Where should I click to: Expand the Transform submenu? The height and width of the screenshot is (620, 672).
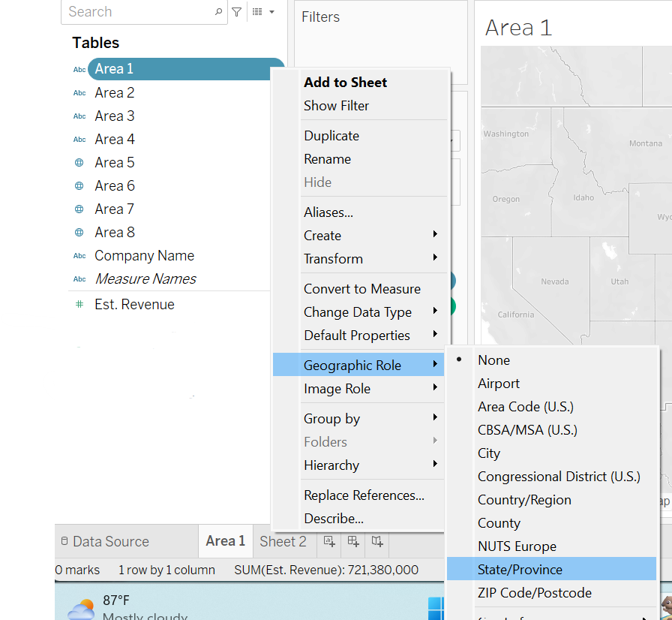coord(334,258)
